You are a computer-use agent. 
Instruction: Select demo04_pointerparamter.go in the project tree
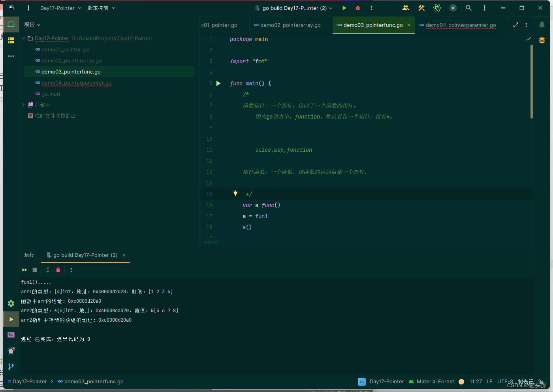[77, 83]
